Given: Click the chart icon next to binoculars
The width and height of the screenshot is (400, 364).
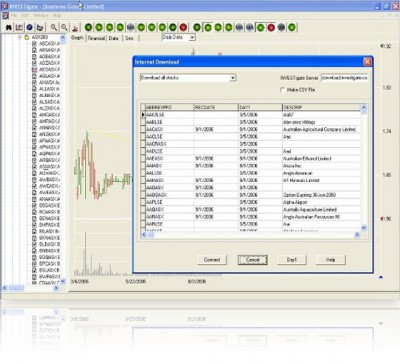Looking at the screenshot, I should [x=19, y=27].
